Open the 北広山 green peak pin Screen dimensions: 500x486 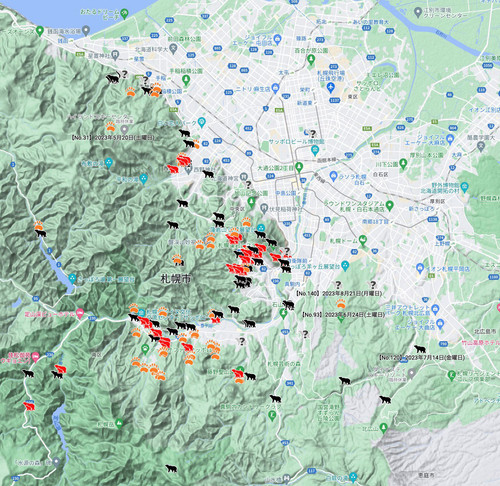384,427
